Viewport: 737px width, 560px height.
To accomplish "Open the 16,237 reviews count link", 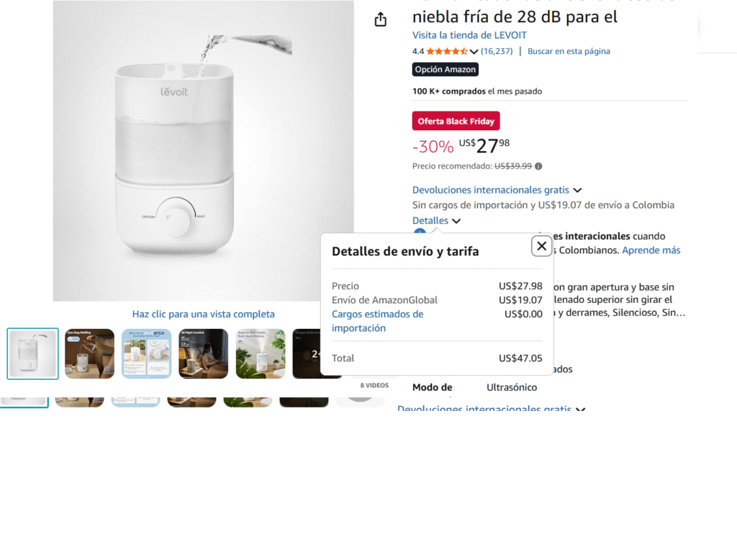I will (497, 51).
